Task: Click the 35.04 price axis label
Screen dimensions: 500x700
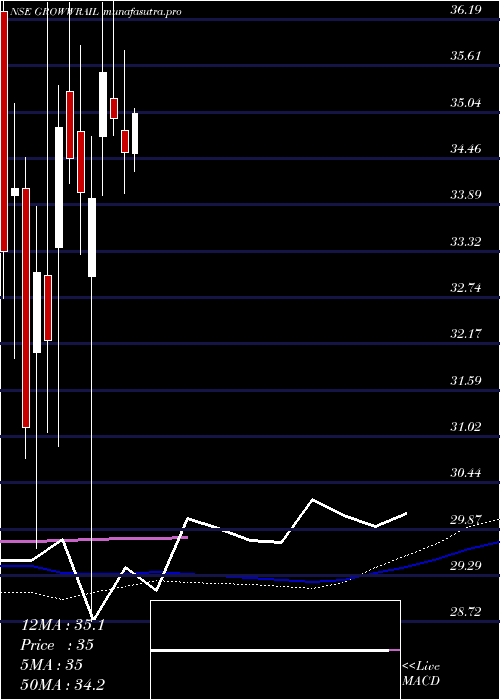Action: [x=466, y=103]
